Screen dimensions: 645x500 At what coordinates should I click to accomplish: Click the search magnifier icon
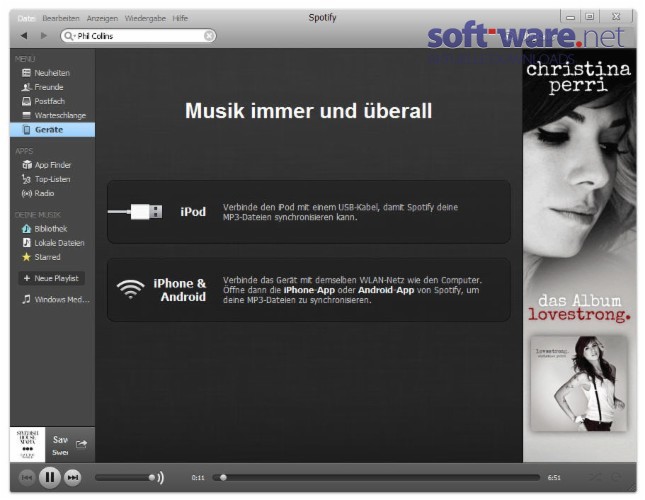pyautogui.click(x=69, y=36)
